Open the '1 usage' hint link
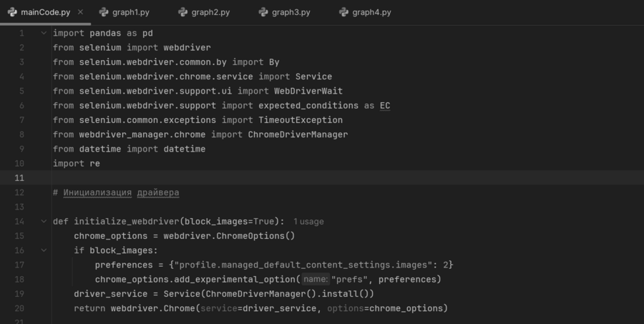 pos(308,222)
